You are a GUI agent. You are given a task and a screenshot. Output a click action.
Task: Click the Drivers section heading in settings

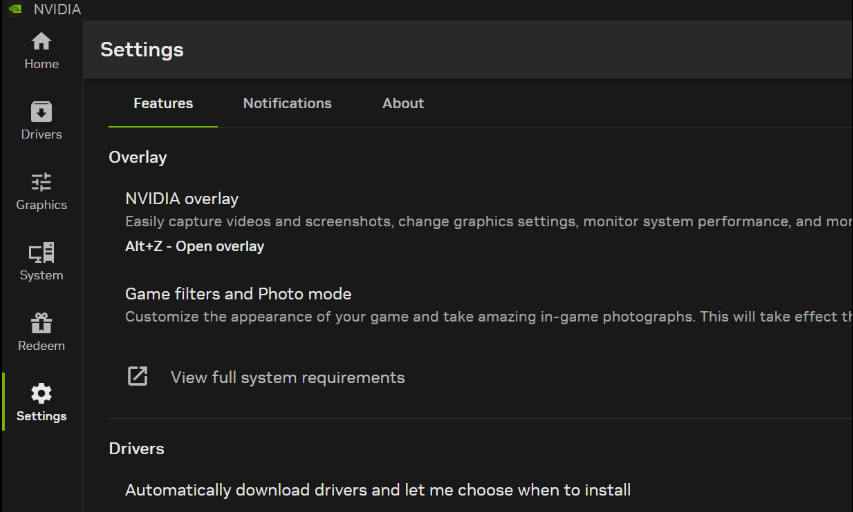click(x=137, y=448)
